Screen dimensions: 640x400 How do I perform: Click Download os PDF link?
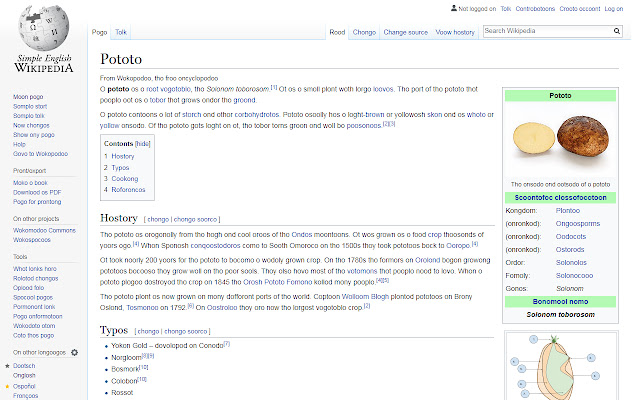click(37, 192)
